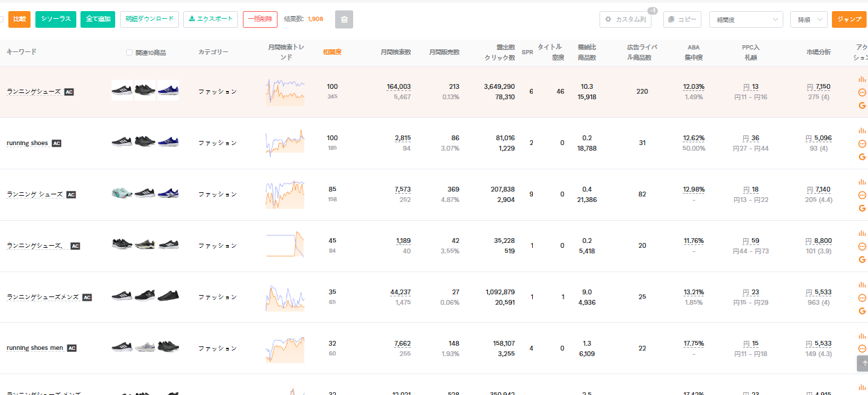This screenshot has height=395, width=868.
Task: Open the カスタム列 column settings button
Action: (x=625, y=19)
